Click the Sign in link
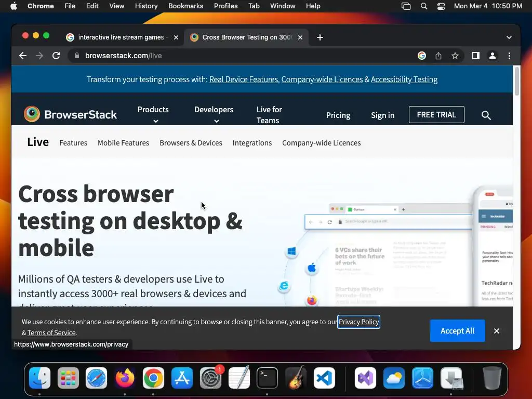The image size is (532, 399). pos(383,115)
